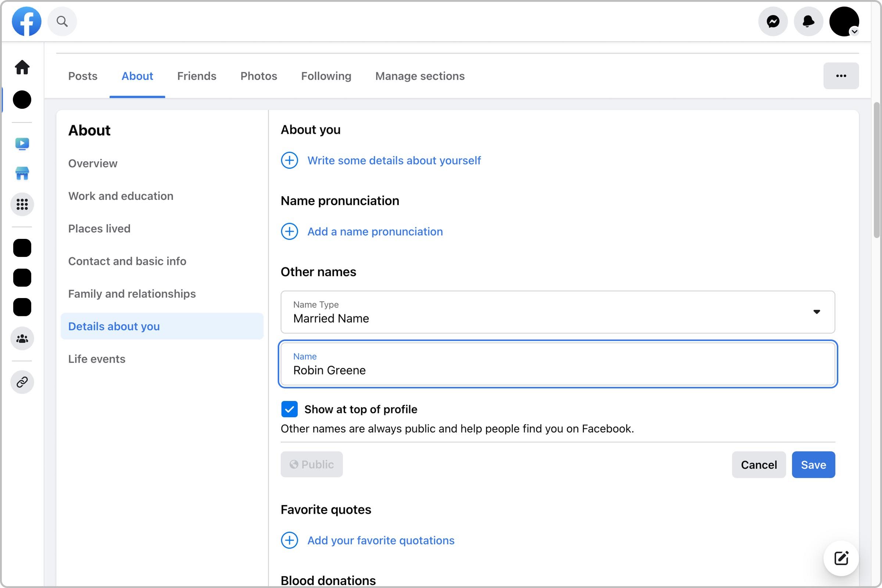Image resolution: width=882 pixels, height=588 pixels.
Task: Open the floating compose pencil icon
Action: [841, 558]
